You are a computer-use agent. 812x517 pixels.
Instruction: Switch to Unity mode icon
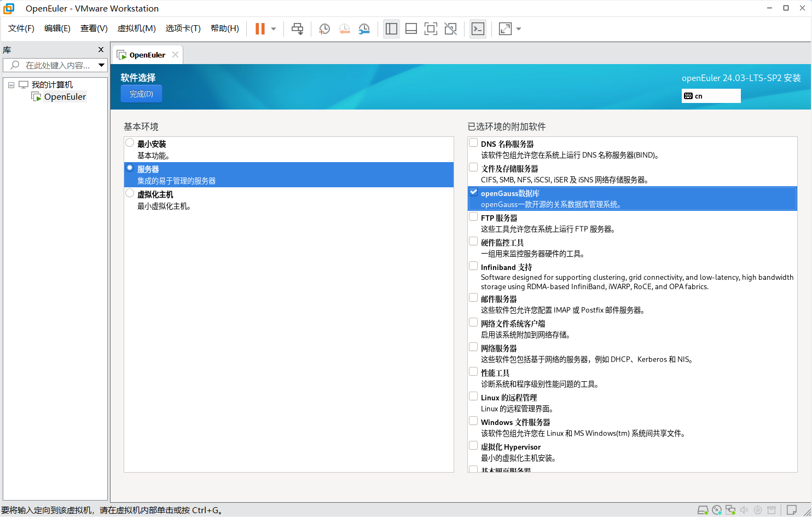[450, 29]
